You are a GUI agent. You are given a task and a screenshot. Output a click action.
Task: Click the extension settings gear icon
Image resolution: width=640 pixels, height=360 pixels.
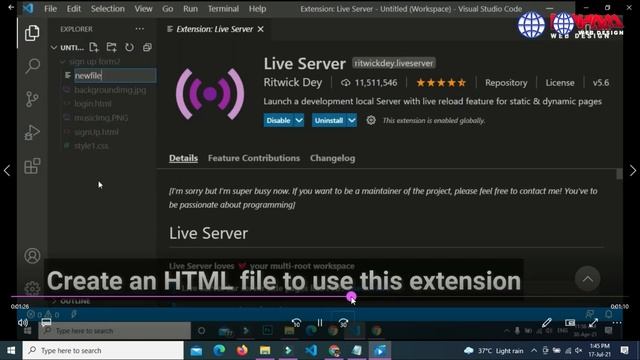coord(371,120)
